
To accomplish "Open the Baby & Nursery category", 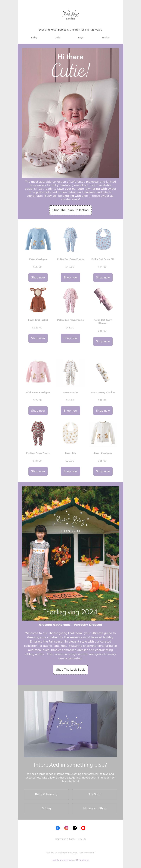I will (46, 794).
